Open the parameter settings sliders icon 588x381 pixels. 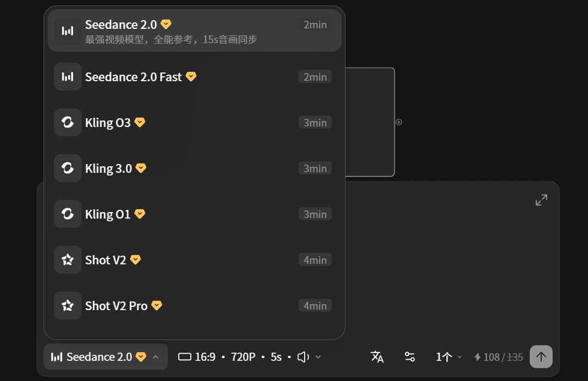(x=410, y=356)
